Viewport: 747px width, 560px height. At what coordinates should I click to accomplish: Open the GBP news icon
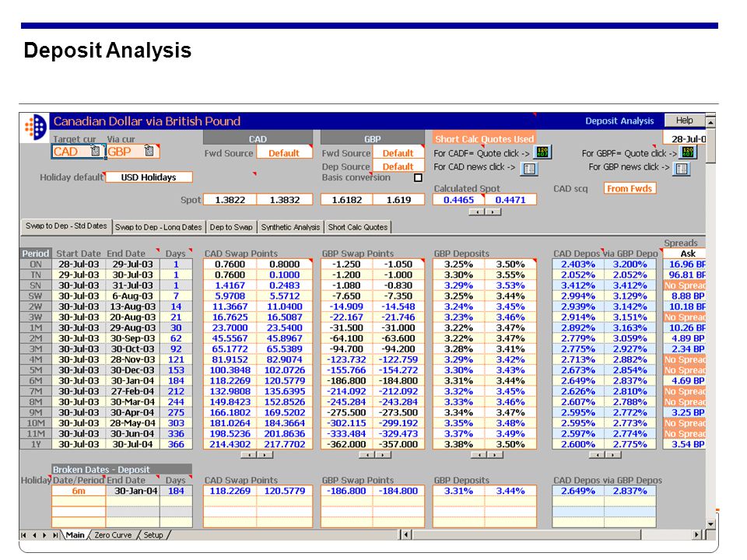pos(682,169)
